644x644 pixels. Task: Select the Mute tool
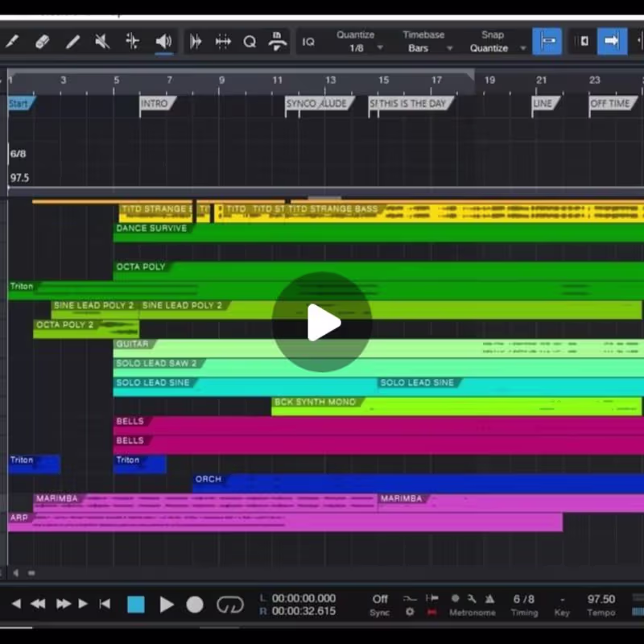click(x=102, y=41)
